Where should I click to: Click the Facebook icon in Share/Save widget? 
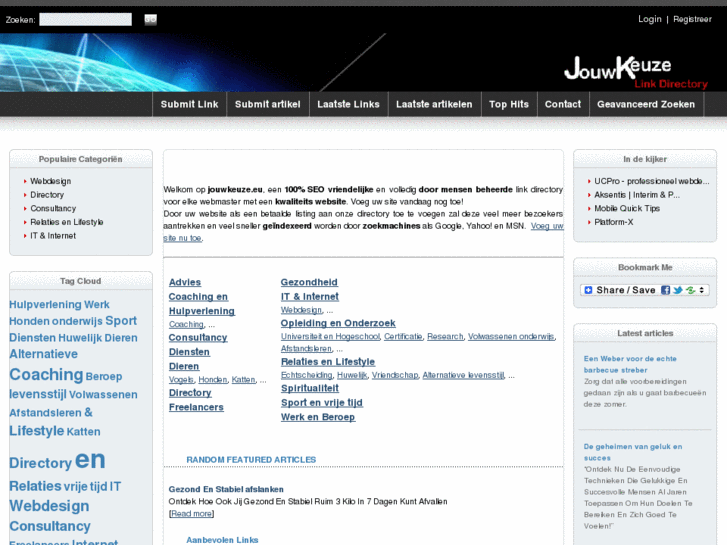pos(665,290)
